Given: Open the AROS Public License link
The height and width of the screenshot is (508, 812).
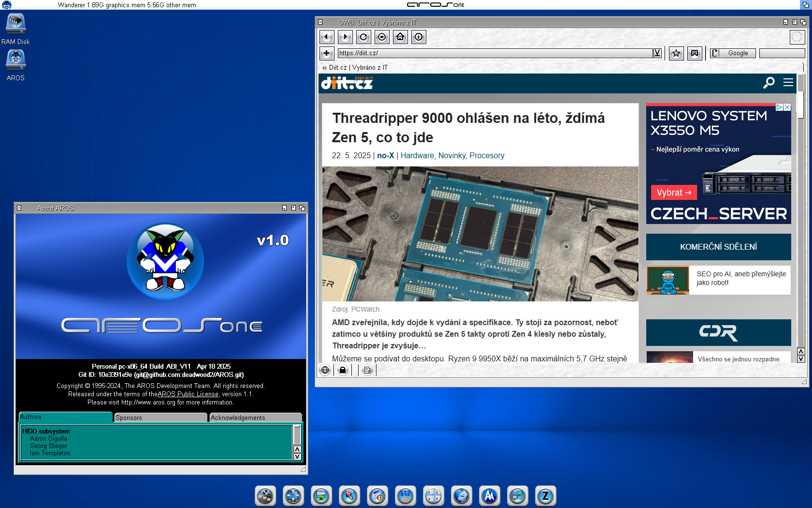Looking at the screenshot, I should point(188,394).
